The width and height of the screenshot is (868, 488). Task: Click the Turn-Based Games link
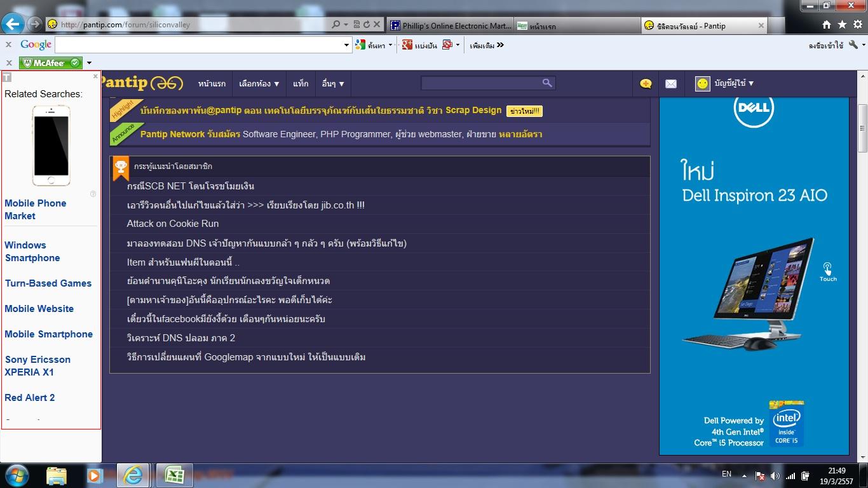click(x=48, y=283)
